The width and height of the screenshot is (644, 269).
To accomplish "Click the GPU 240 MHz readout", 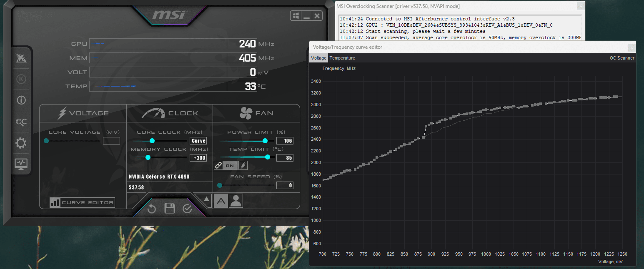I will [248, 44].
